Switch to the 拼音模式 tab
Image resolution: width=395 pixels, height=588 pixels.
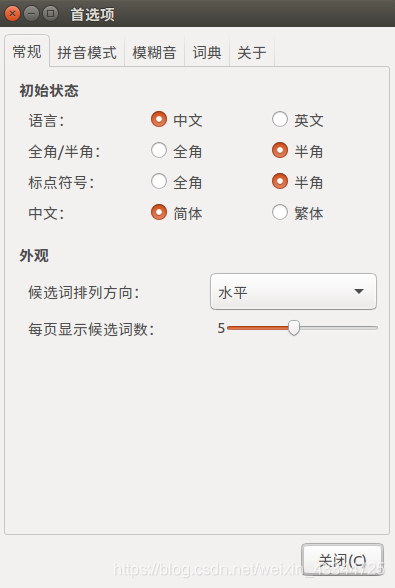click(87, 52)
